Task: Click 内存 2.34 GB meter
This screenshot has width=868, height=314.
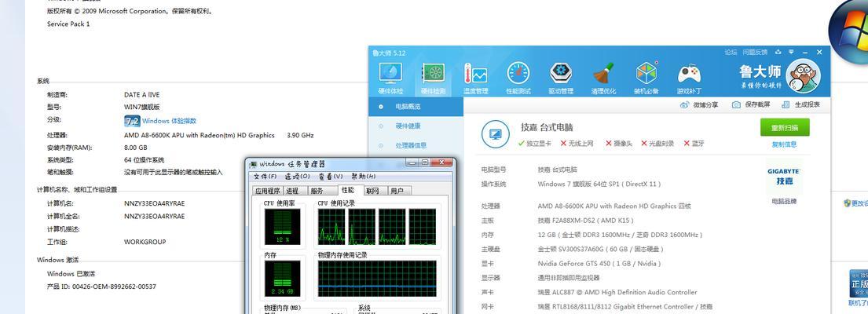Action: 282,279
